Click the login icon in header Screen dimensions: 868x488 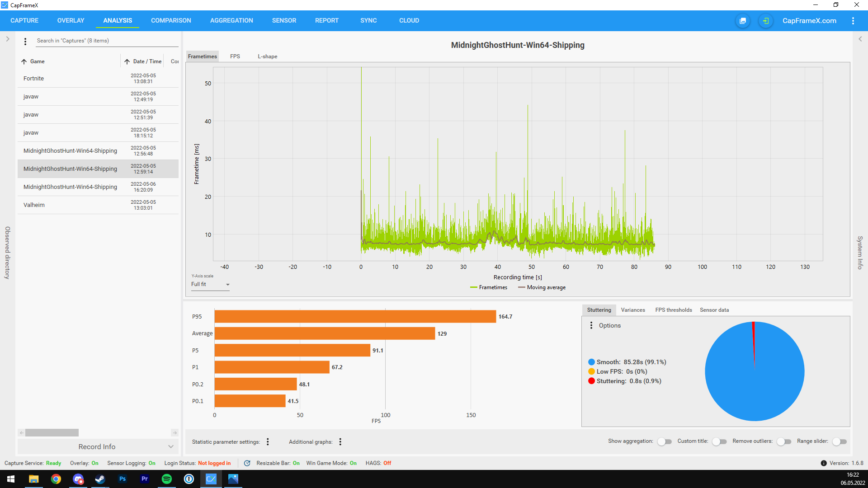765,21
